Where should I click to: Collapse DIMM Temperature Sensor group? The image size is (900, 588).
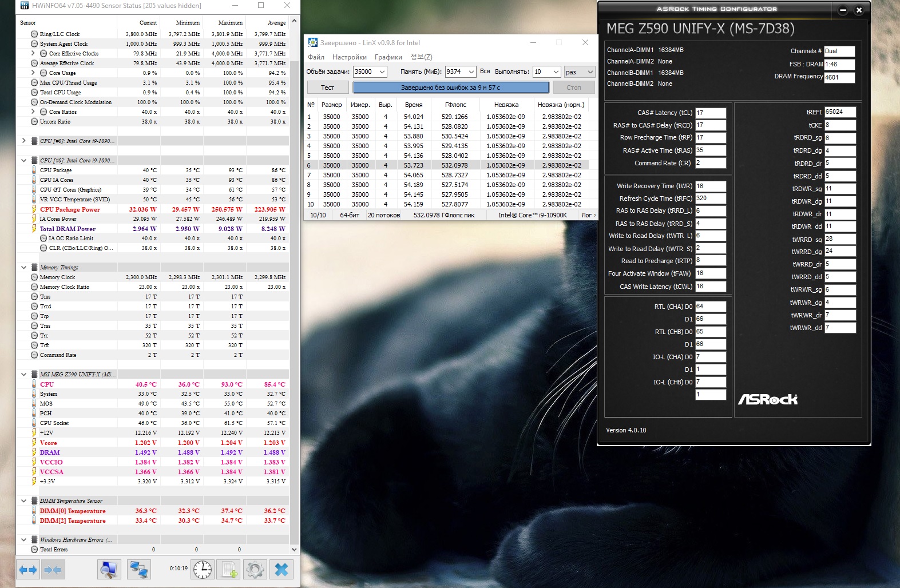coord(23,500)
